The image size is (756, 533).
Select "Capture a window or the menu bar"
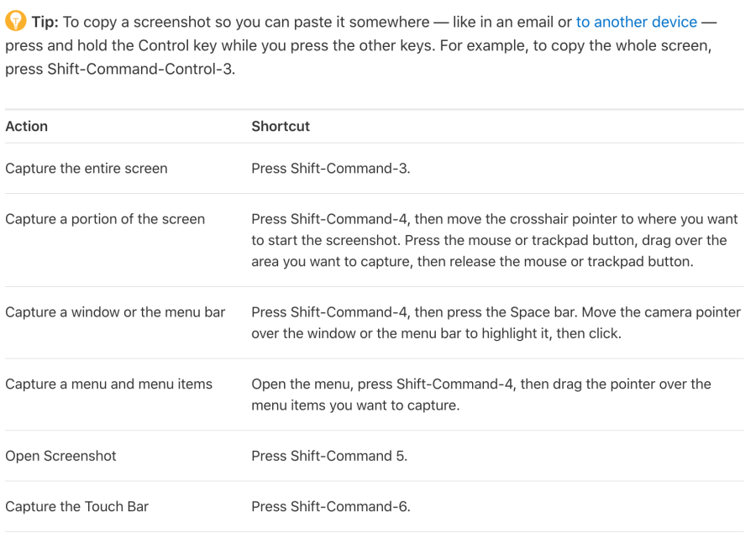tap(115, 312)
